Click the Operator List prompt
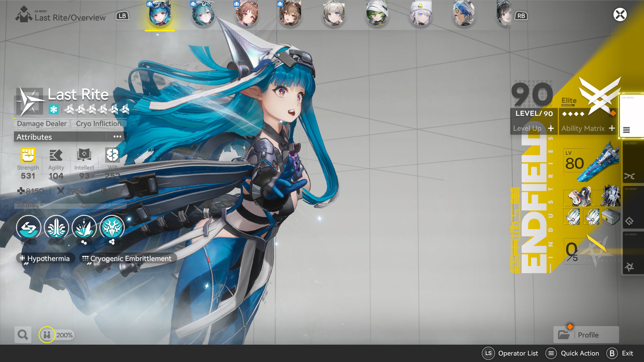Screen dimensions: 644x362 (x=510, y=353)
